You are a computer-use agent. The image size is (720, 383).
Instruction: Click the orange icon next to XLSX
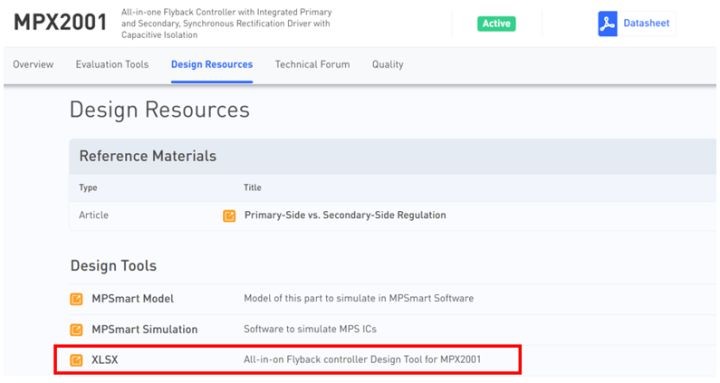tap(76, 360)
